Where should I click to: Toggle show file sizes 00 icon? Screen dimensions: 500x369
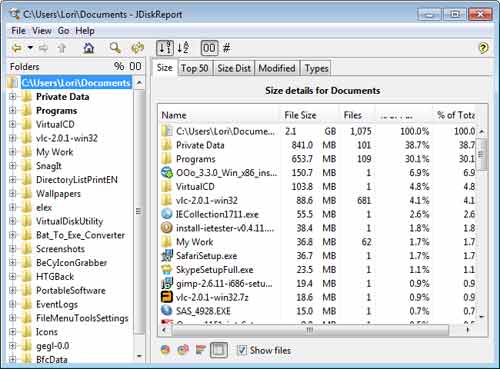[x=209, y=48]
